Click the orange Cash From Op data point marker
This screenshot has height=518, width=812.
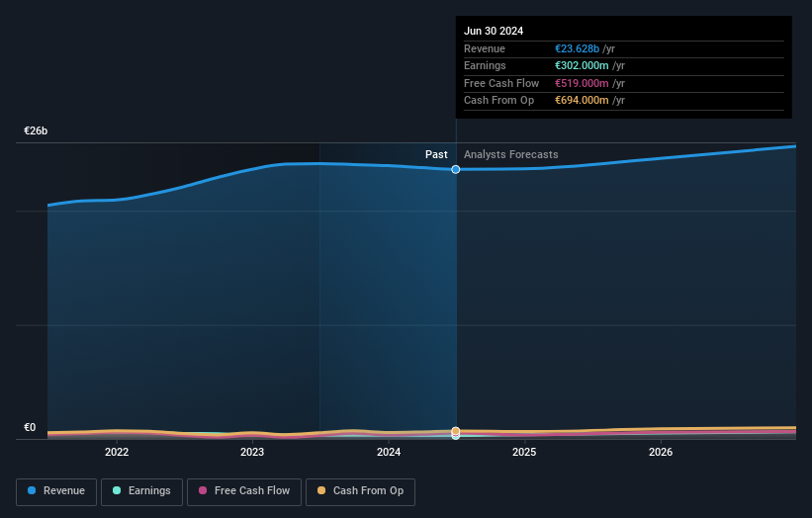click(456, 431)
